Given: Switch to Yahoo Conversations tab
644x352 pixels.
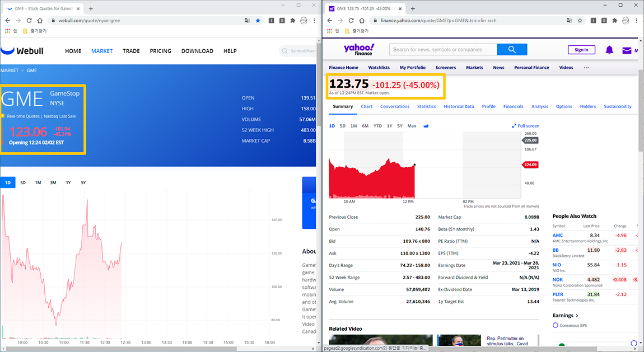Looking at the screenshot, I should [x=395, y=107].
